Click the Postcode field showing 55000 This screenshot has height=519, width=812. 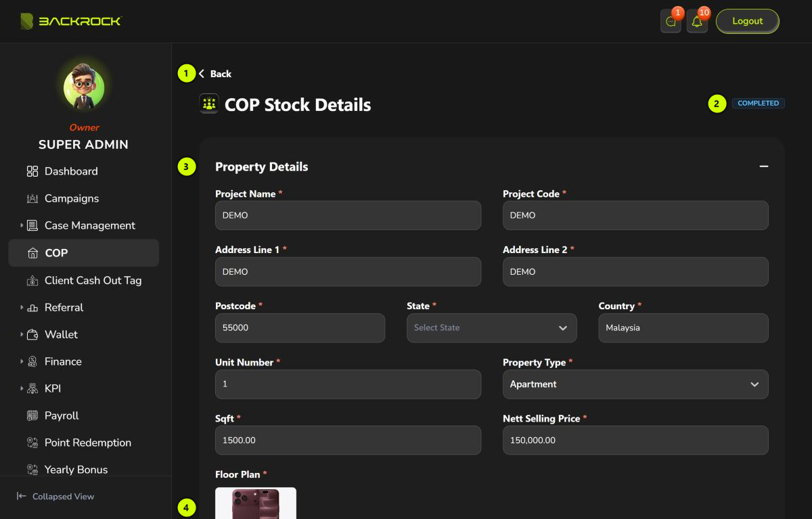point(300,328)
